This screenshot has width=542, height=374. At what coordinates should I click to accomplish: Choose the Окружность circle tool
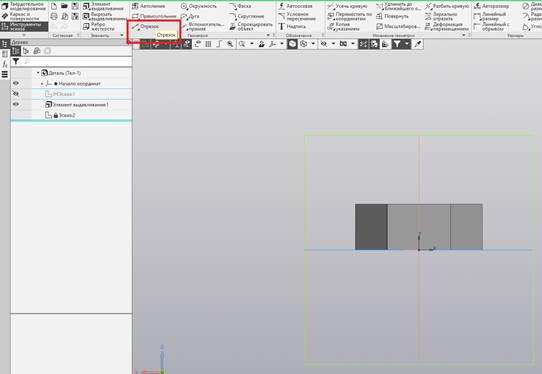pyautogui.click(x=199, y=6)
